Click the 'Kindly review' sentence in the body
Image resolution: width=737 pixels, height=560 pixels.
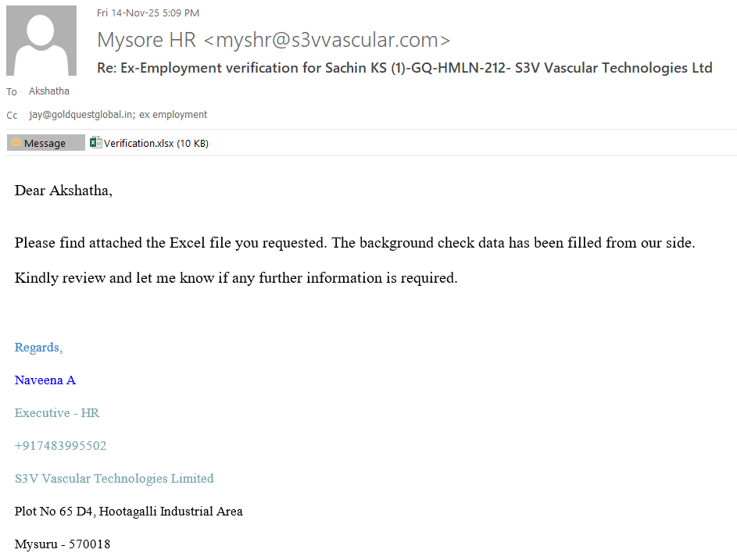235,278
